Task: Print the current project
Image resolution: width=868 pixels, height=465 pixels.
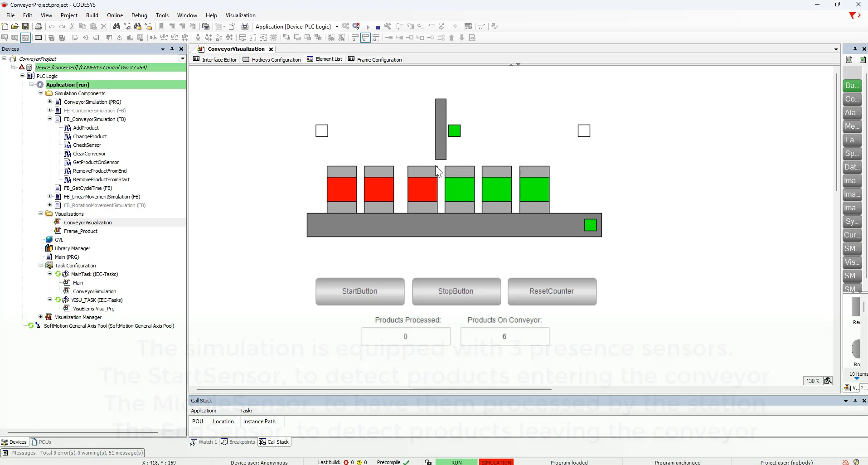Action: (39, 26)
